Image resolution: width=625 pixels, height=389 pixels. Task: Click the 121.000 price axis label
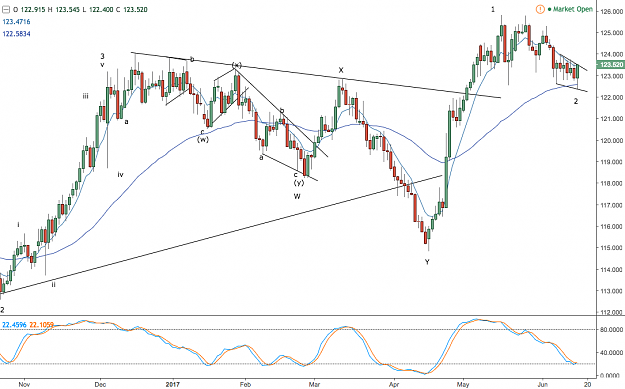tap(611, 119)
